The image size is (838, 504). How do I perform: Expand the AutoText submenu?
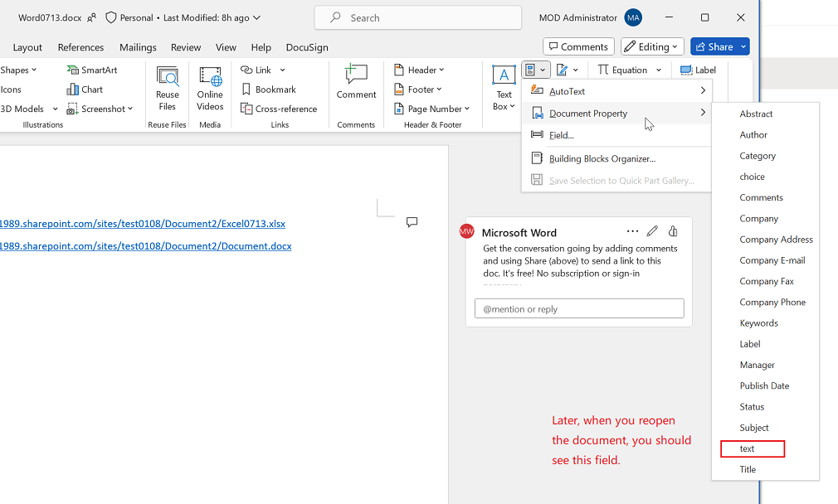tap(616, 91)
